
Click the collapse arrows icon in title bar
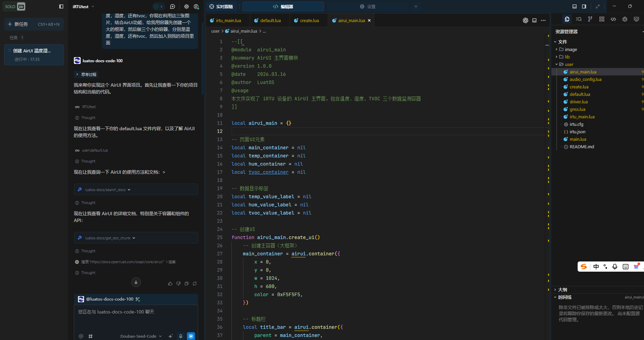(x=598, y=6)
